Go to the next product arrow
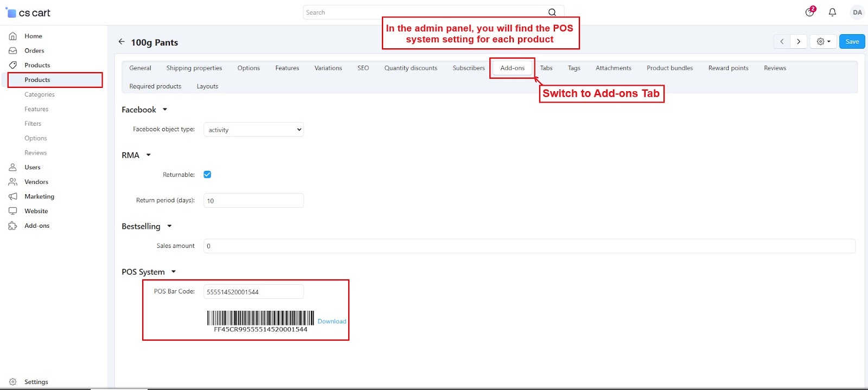868x390 pixels. pyautogui.click(x=798, y=42)
